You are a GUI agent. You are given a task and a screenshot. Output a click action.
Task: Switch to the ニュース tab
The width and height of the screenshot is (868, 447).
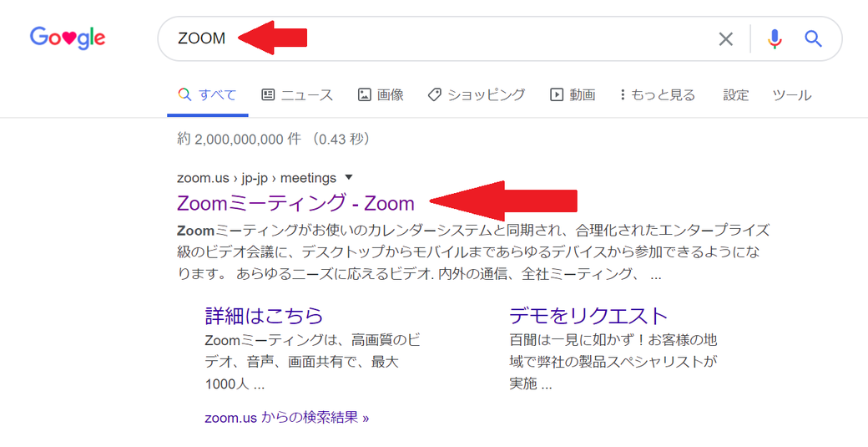(x=297, y=94)
